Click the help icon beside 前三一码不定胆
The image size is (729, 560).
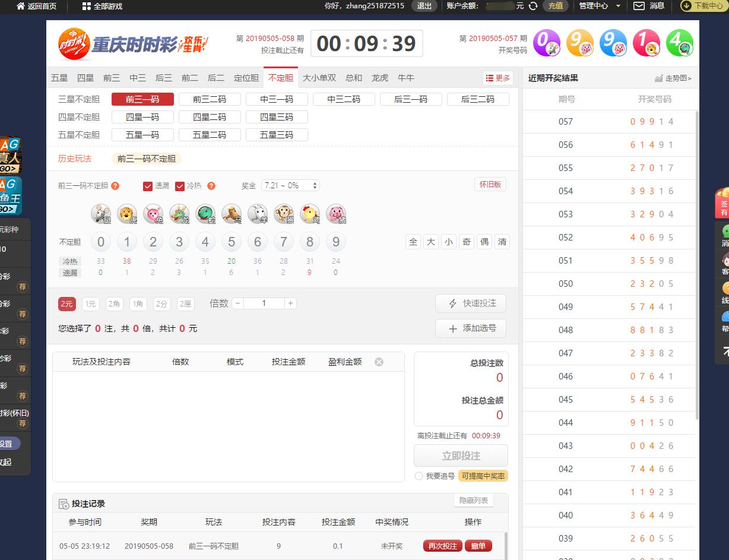coord(115,186)
